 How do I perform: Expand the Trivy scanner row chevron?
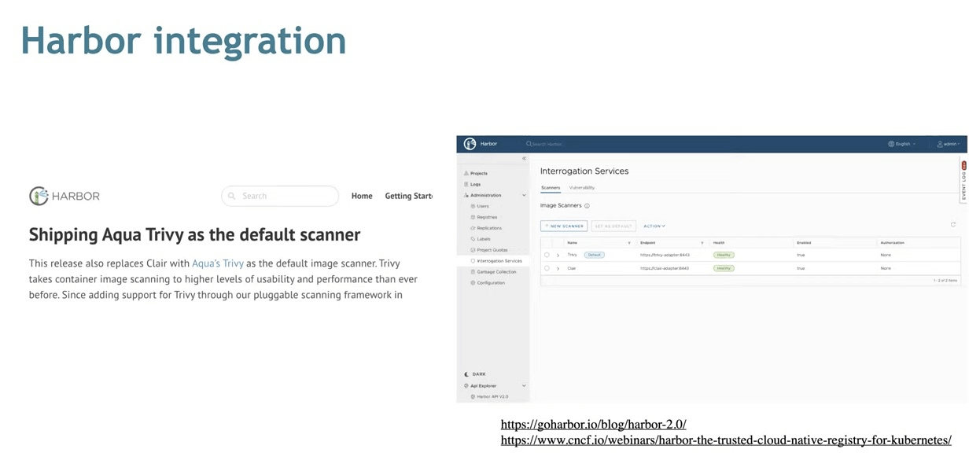pyautogui.click(x=558, y=255)
